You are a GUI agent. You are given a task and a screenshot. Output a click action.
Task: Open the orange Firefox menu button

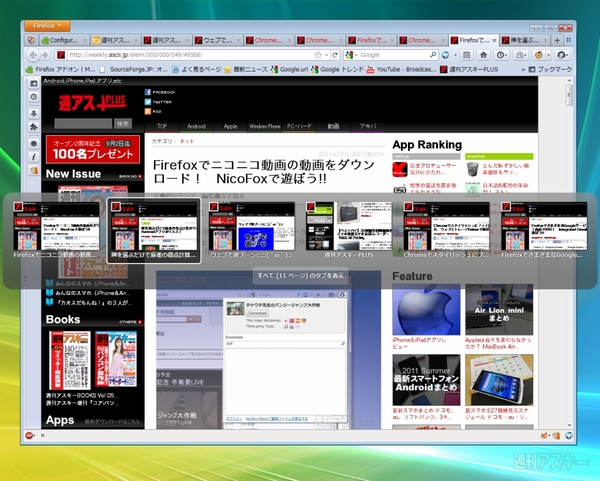(x=47, y=26)
